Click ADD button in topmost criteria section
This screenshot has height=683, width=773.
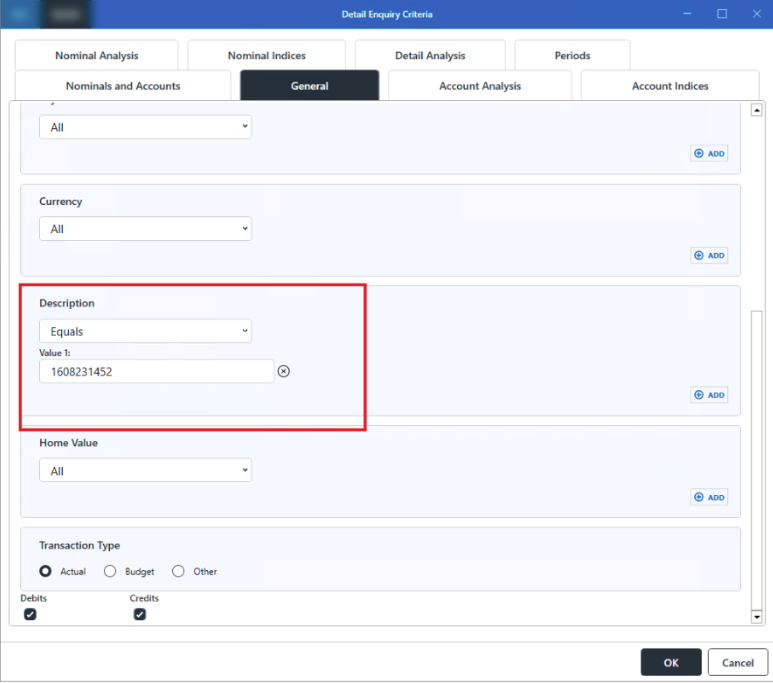(709, 153)
